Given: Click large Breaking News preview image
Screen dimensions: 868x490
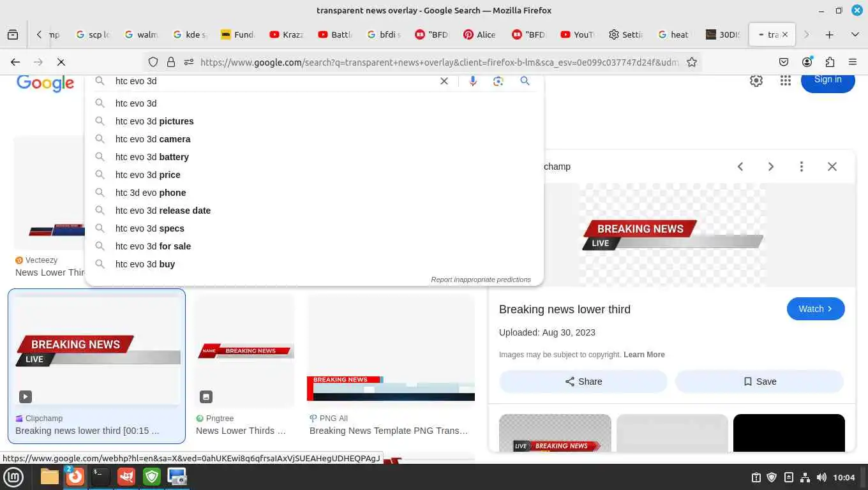Looking at the screenshot, I should tap(673, 235).
